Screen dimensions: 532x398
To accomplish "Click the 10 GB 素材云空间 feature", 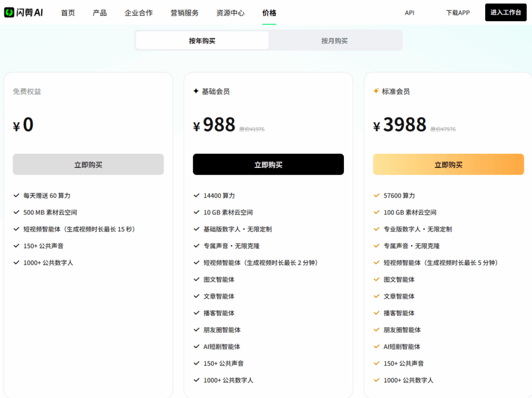I will pos(228,213).
